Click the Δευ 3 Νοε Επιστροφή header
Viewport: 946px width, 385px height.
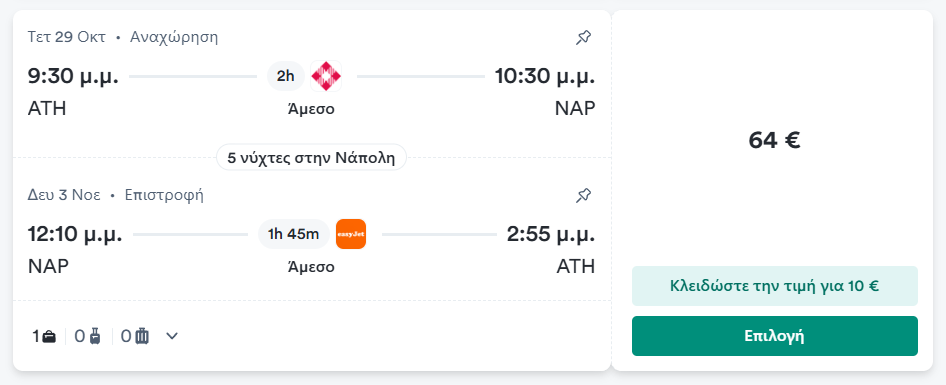point(116,196)
